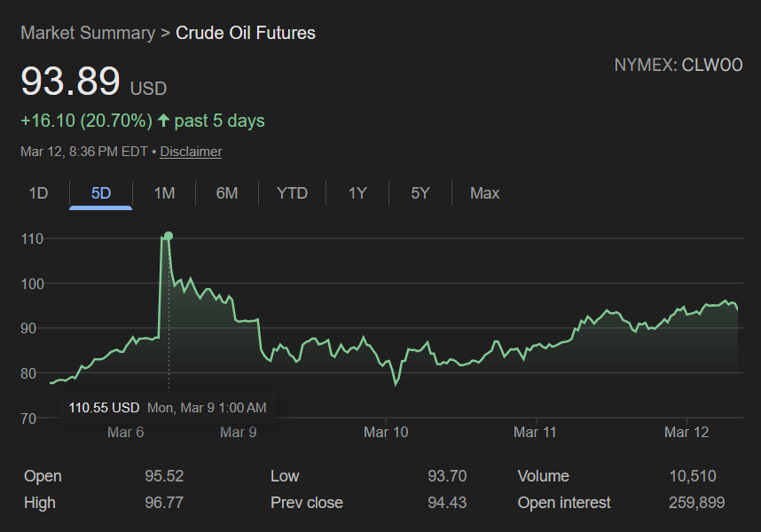Image resolution: width=761 pixels, height=532 pixels.
Task: Click the Low value 93.70
Action: click(447, 476)
